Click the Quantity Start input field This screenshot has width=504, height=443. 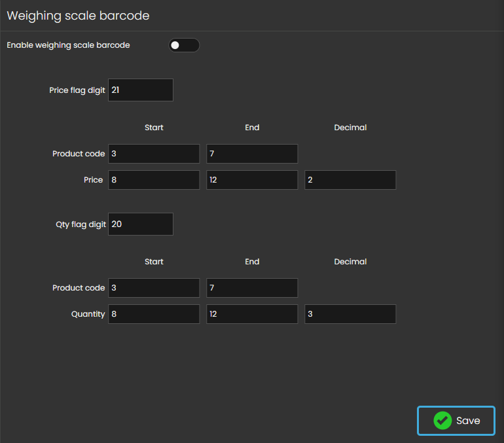154,314
